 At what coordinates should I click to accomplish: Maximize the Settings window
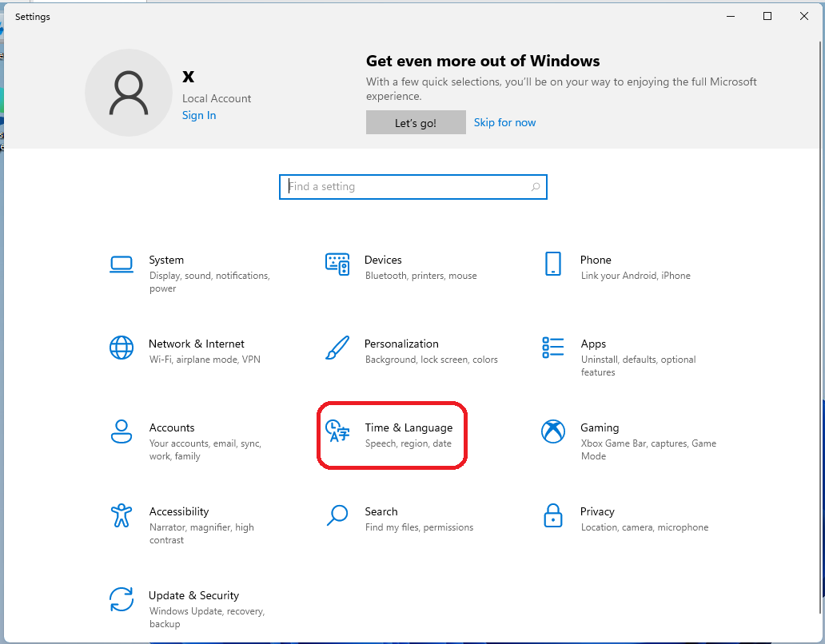pyautogui.click(x=767, y=16)
